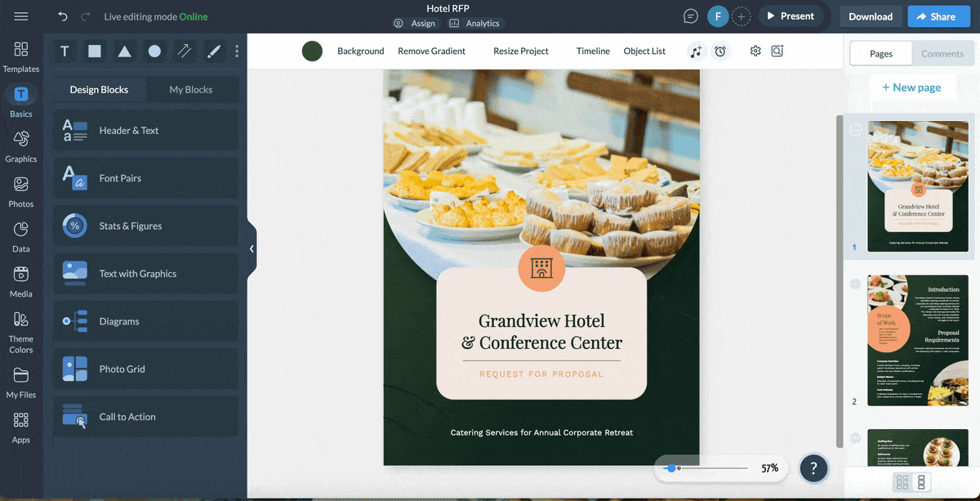The image size is (980, 501).
Task: Select the Text tool icon
Action: [65, 51]
